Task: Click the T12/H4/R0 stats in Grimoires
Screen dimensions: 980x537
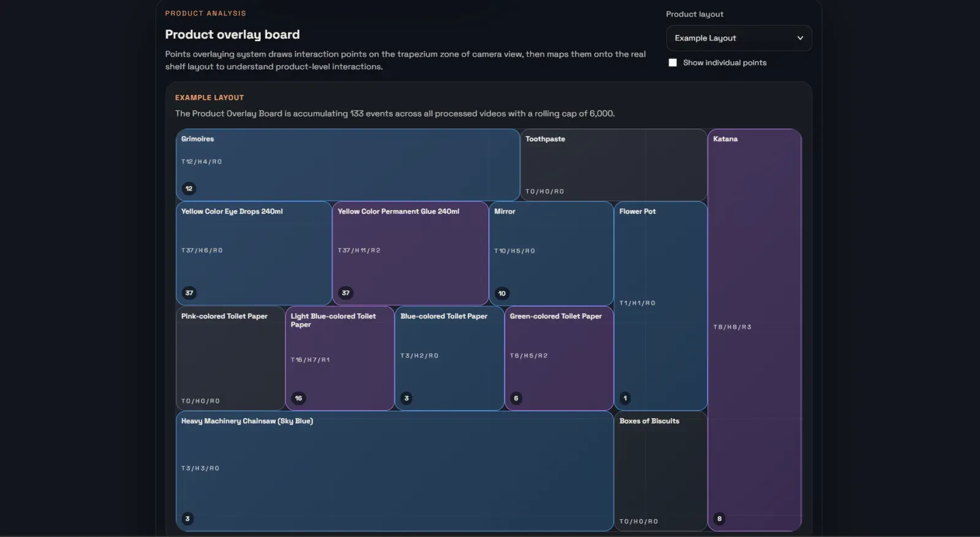Action: 202,162
